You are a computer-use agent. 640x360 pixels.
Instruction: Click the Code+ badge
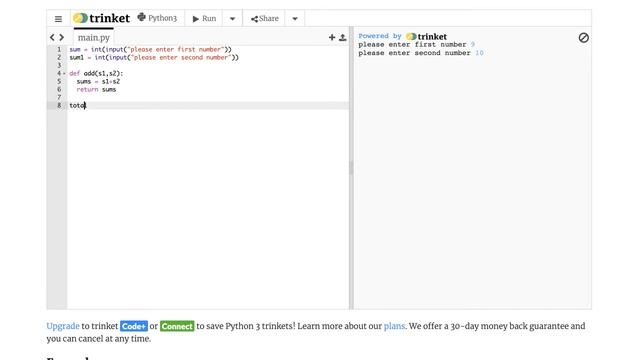(133, 326)
